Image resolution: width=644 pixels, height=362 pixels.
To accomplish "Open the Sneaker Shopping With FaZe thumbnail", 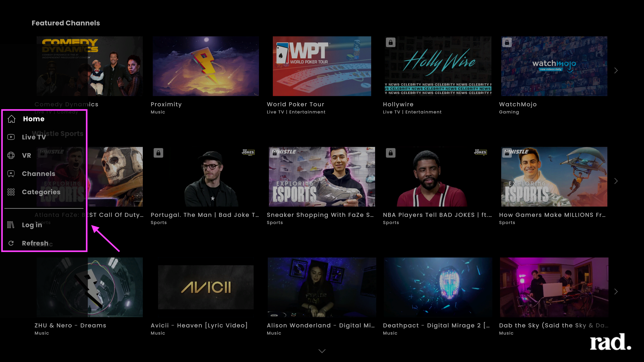I will click(x=322, y=177).
